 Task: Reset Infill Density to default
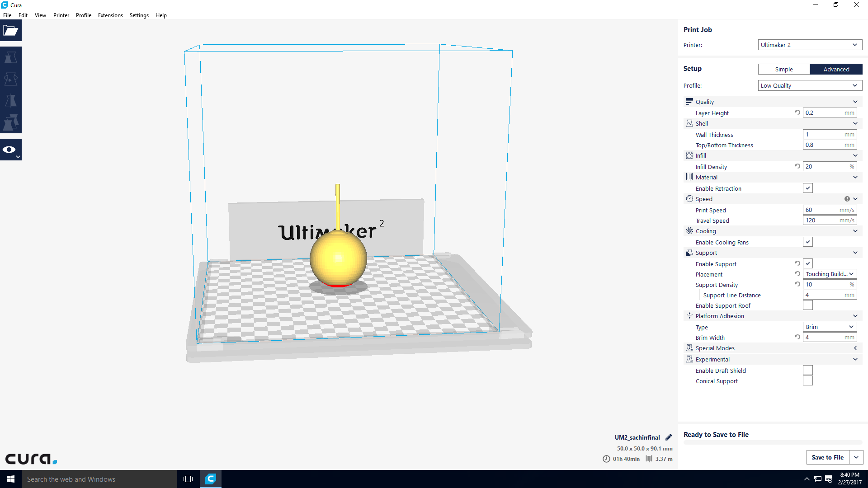pos(797,166)
